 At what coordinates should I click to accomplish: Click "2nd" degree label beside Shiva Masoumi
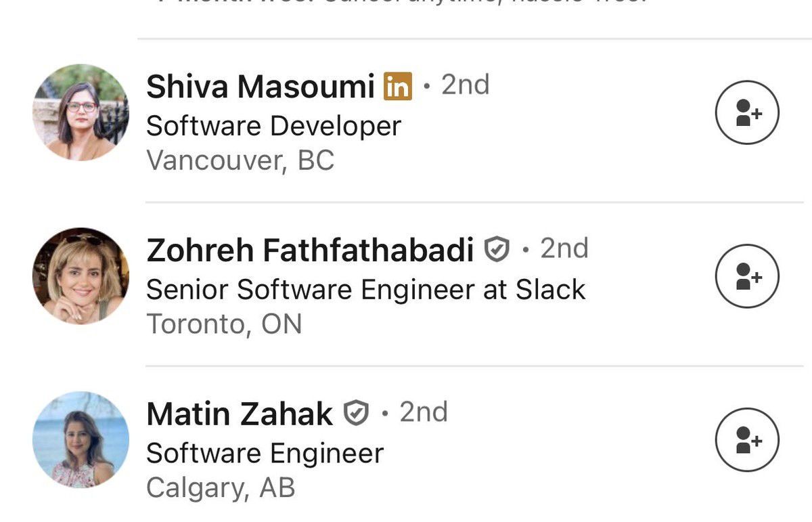[x=465, y=85]
